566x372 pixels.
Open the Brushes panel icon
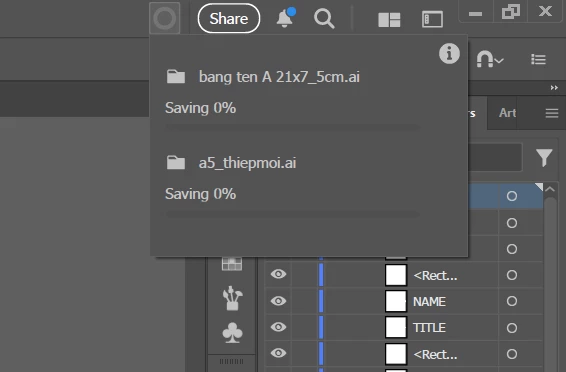click(232, 298)
